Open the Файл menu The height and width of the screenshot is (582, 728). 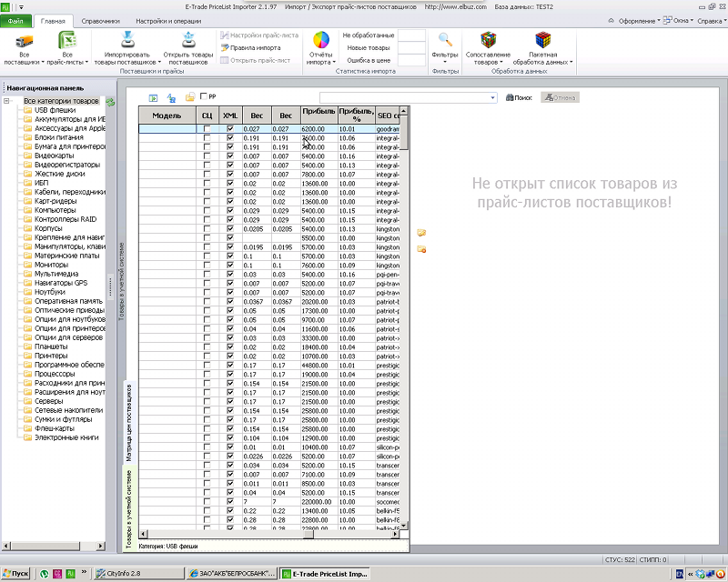[x=15, y=21]
